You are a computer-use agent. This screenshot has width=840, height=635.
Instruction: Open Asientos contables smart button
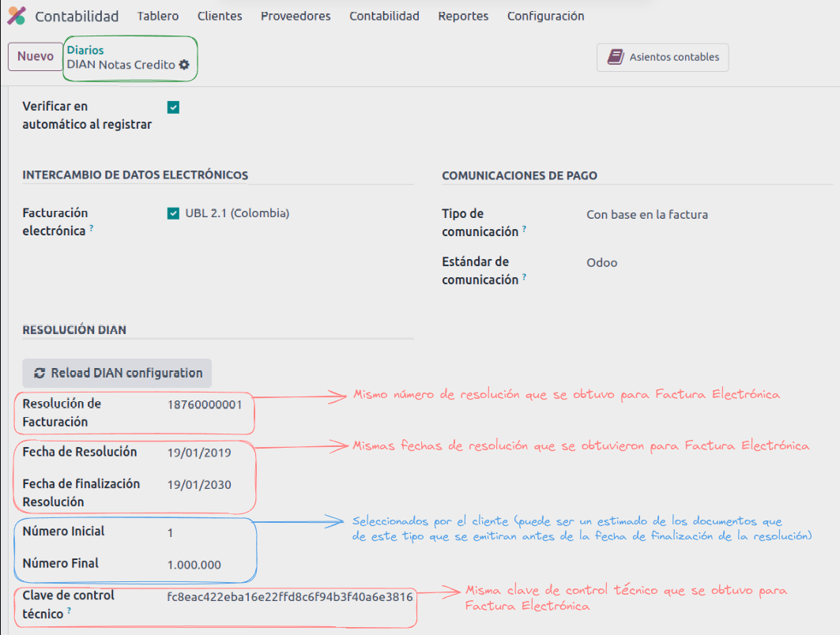[663, 58]
